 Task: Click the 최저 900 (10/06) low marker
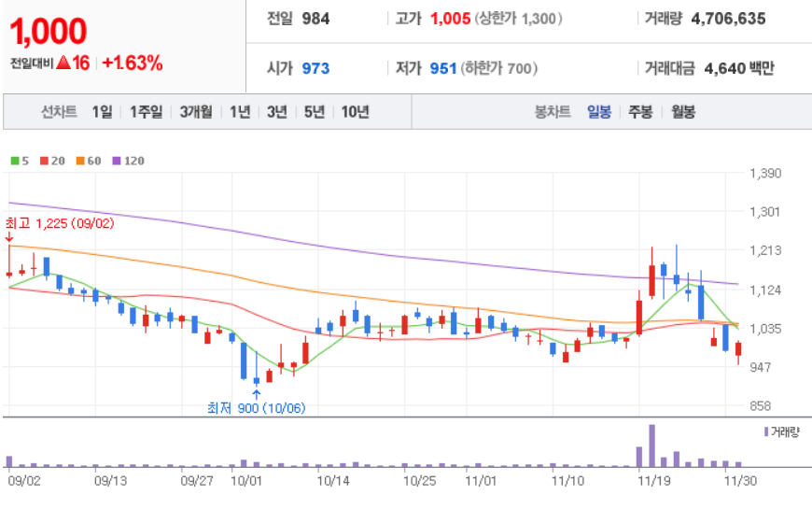[257, 408]
